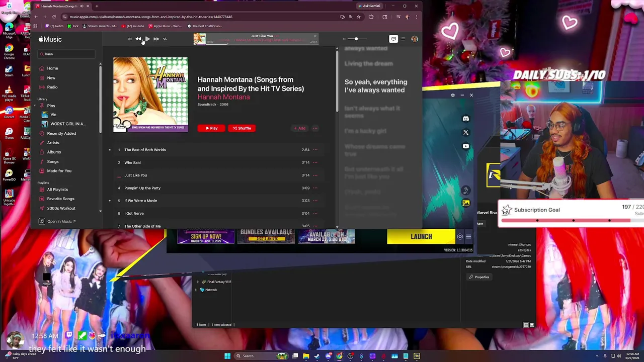Screen dimensions: 644x362
Task: Reload the page in Chrome
Action: click(54, 17)
